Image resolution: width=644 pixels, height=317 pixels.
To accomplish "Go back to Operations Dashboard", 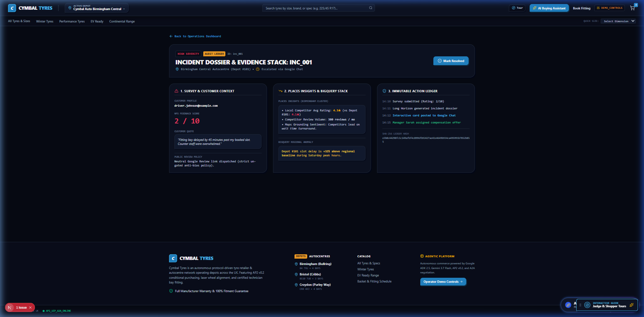I will click(x=195, y=36).
